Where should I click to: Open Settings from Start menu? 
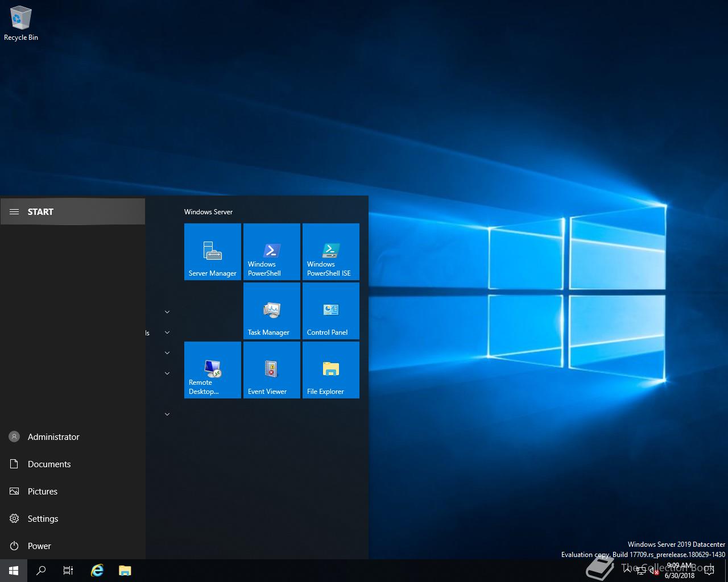(73, 518)
